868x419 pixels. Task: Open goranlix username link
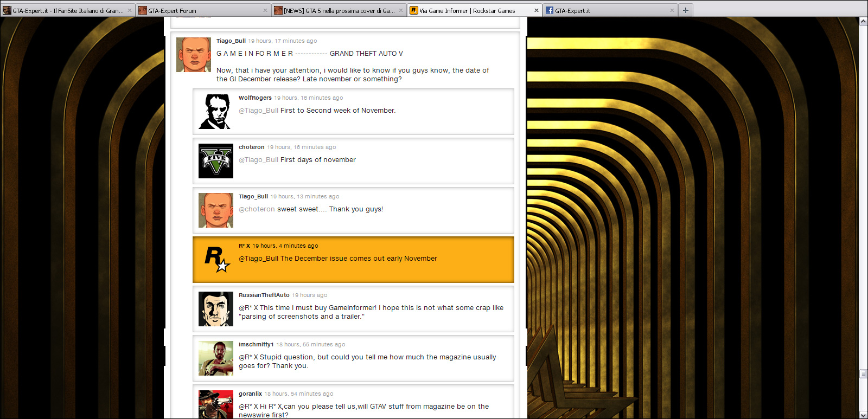click(250, 394)
